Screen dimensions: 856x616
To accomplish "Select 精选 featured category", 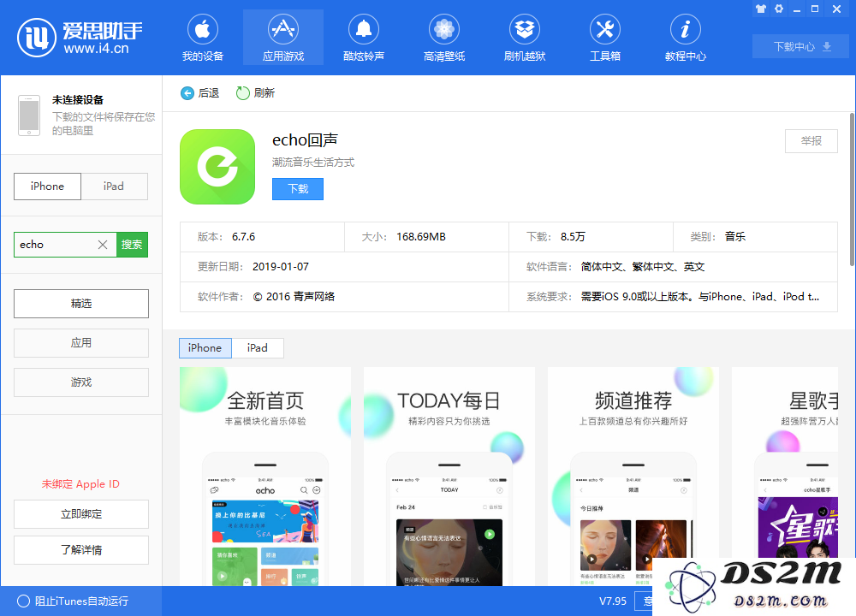I will coord(81,304).
